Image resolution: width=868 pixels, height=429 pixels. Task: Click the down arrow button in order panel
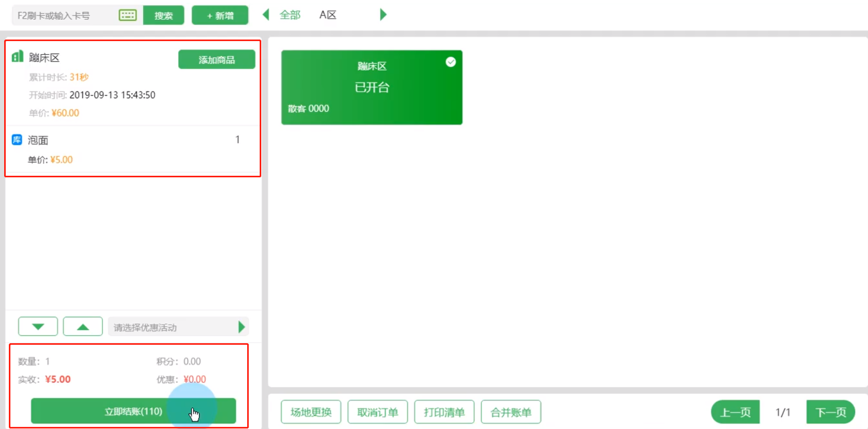[x=38, y=327]
